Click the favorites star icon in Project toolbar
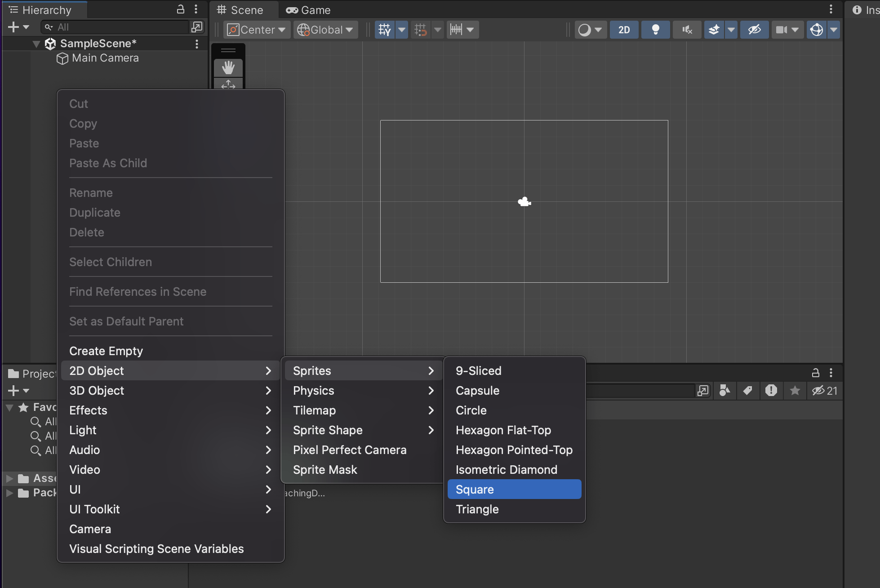880x588 pixels. click(795, 390)
